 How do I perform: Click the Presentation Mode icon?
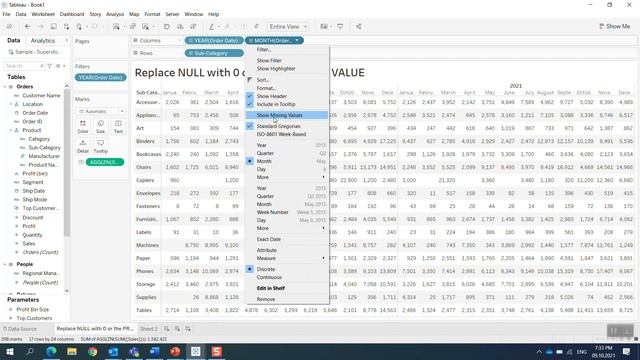point(340,27)
